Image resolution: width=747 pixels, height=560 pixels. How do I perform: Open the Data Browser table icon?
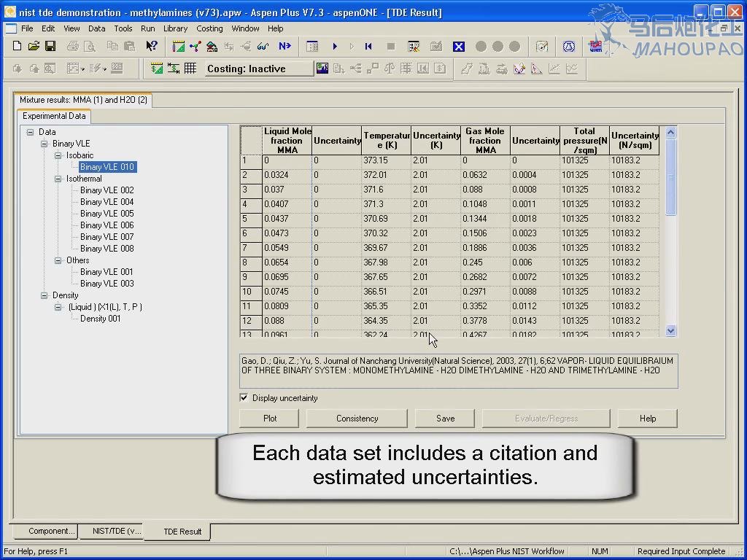tap(312, 46)
